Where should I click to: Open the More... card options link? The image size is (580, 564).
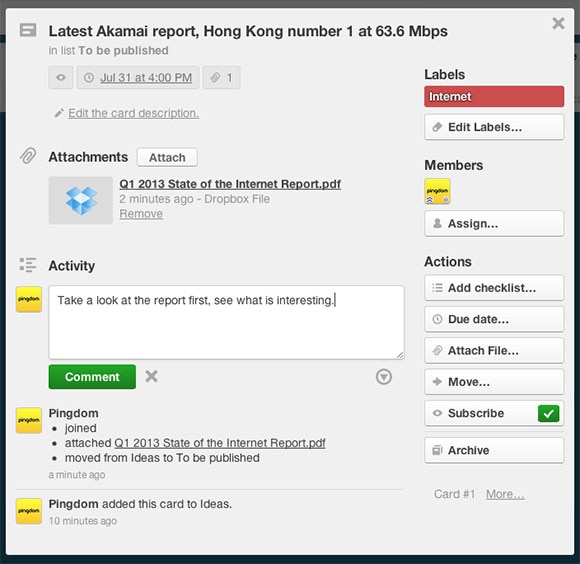pos(505,494)
